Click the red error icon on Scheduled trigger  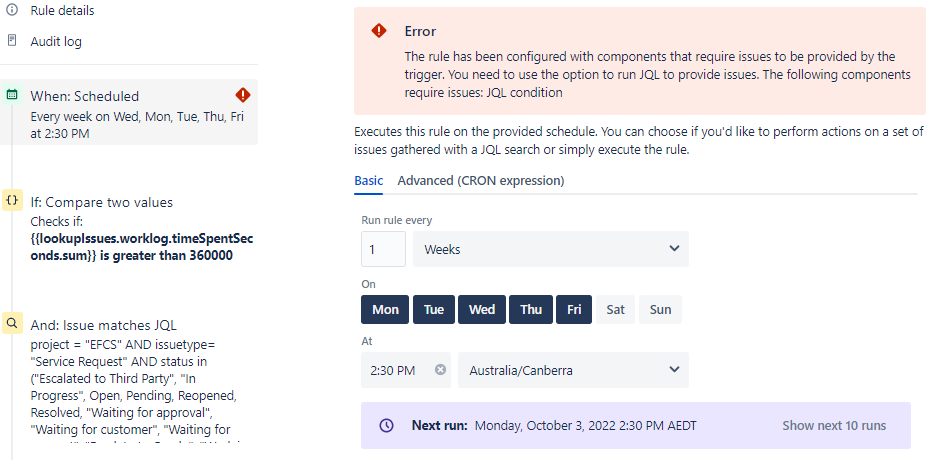[x=243, y=95]
